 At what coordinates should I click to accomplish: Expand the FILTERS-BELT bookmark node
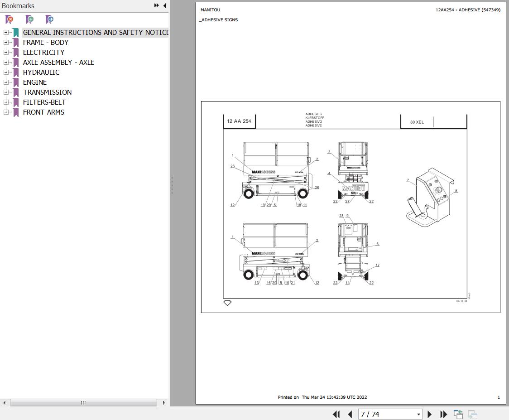[x=6, y=102]
